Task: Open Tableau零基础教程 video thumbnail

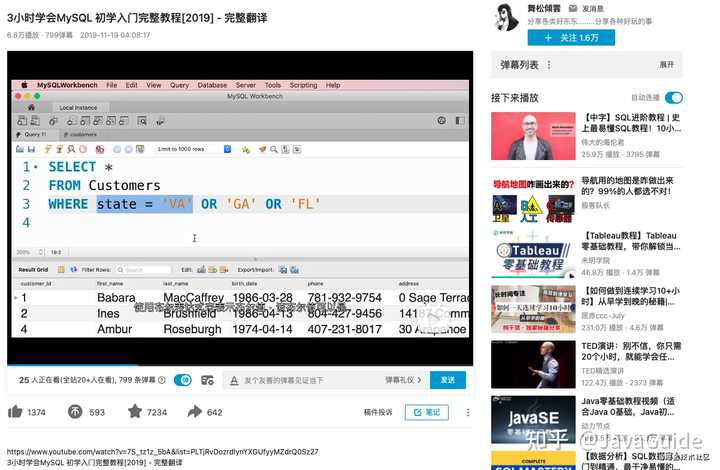Action: point(533,255)
